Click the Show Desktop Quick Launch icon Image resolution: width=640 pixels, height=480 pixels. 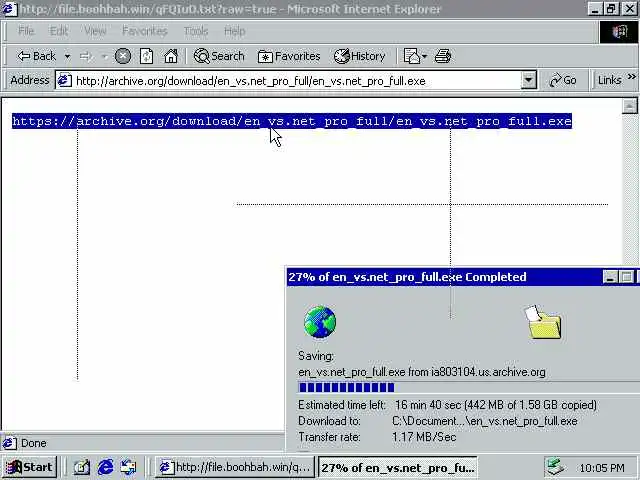click(x=82, y=467)
